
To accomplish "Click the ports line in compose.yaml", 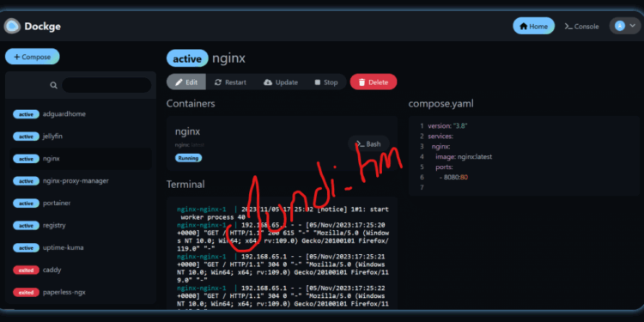I will [444, 167].
